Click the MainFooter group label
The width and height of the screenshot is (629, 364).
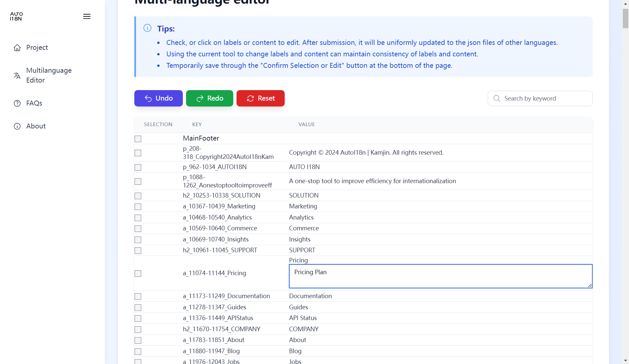[x=201, y=138]
